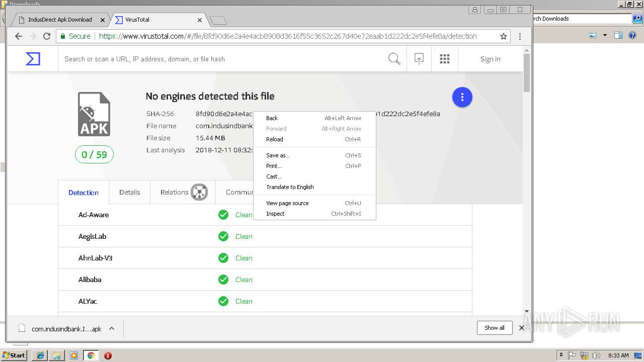Image resolution: width=644 pixels, height=362 pixels.
Task: Click the Sign in link
Action: click(x=490, y=59)
